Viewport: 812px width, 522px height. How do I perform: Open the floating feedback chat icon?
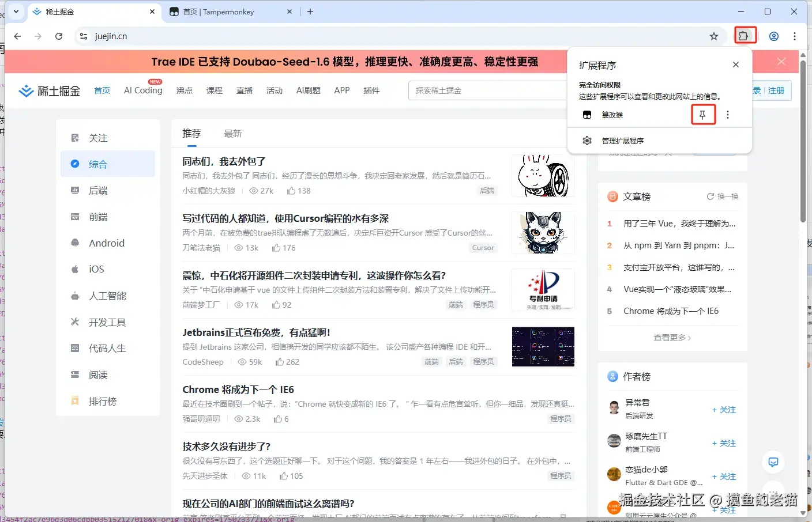coord(773,462)
